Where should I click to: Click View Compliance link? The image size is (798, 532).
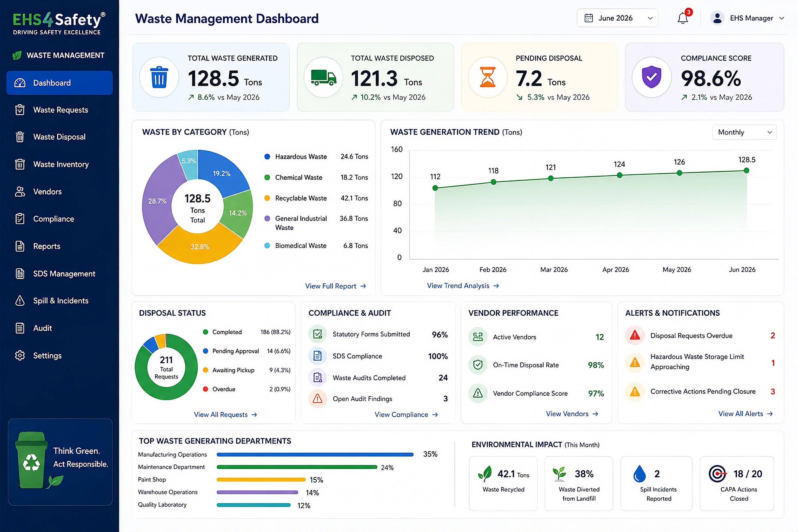point(406,415)
